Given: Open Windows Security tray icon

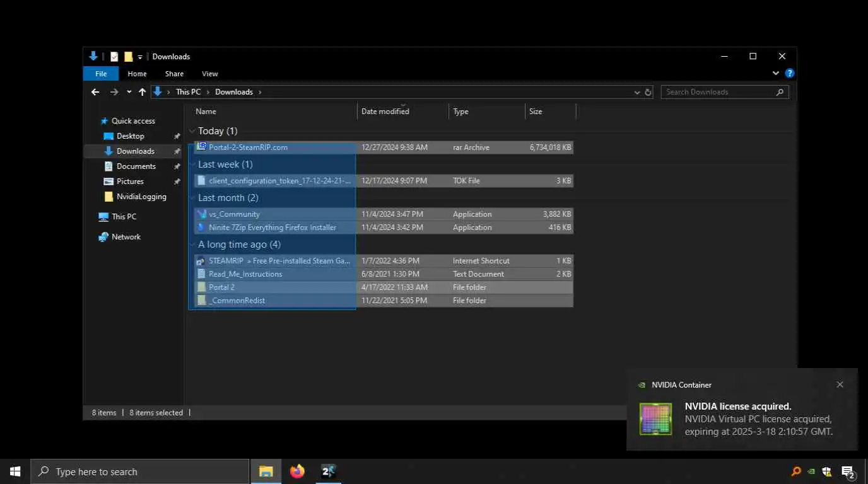Looking at the screenshot, I should click(x=826, y=471).
